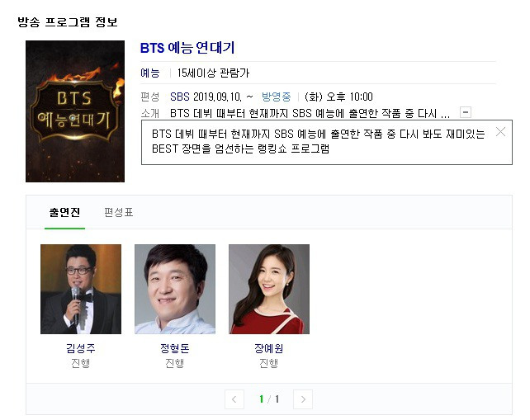Click the 방영중 status link
Image resolution: width=530 pixels, height=420 pixels.
tap(277, 97)
